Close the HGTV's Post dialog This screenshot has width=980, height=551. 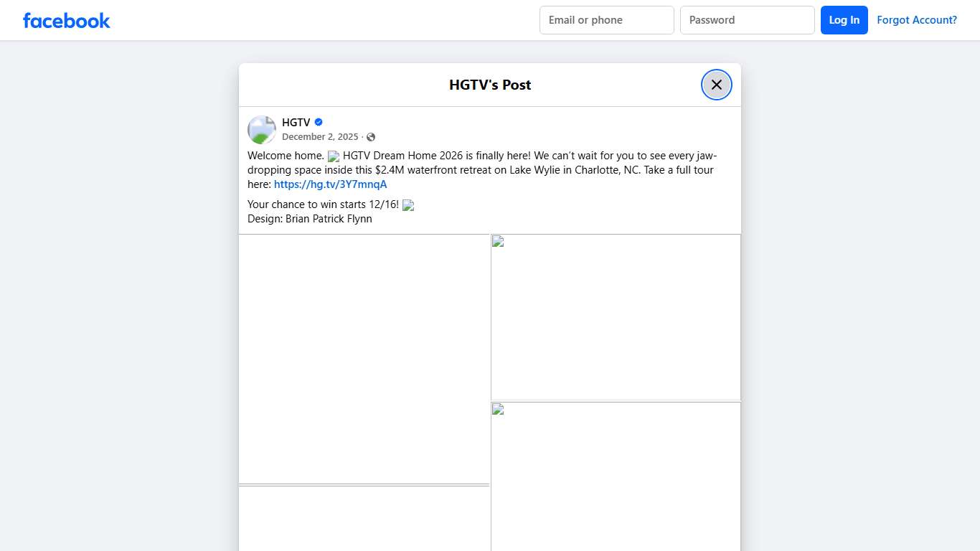pos(716,84)
